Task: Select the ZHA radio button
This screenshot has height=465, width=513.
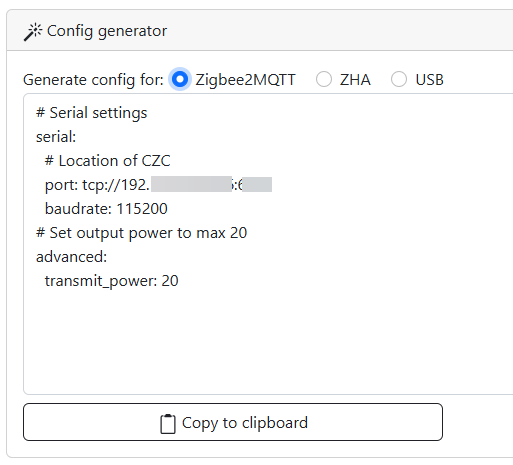Action: tap(324, 79)
